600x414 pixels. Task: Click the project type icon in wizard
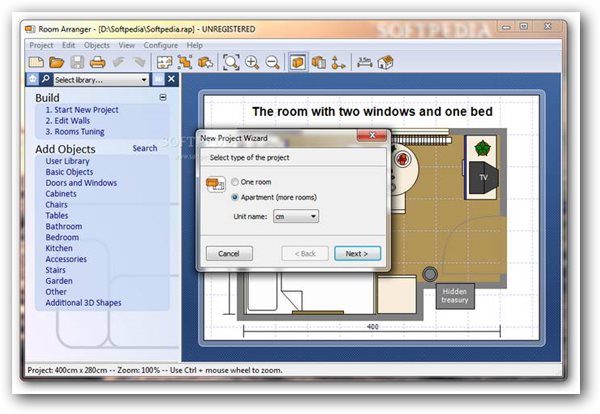215,184
